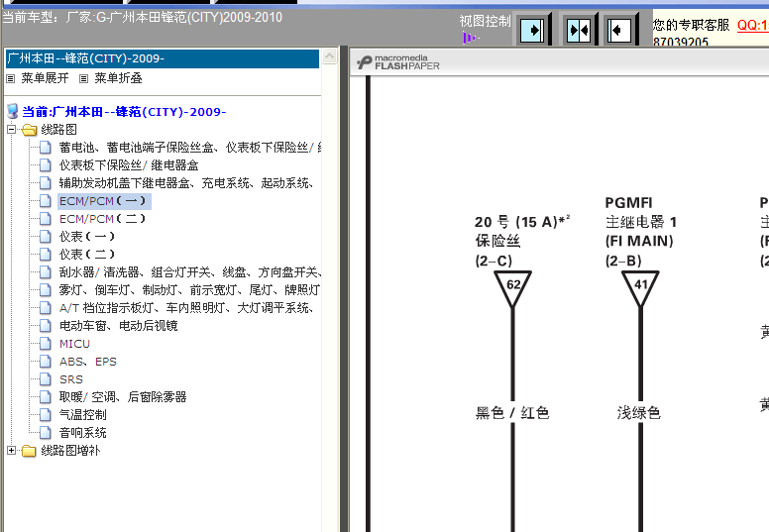769x532 pixels.
Task: Click page icon next to ABS、EPS
Action: click(46, 362)
